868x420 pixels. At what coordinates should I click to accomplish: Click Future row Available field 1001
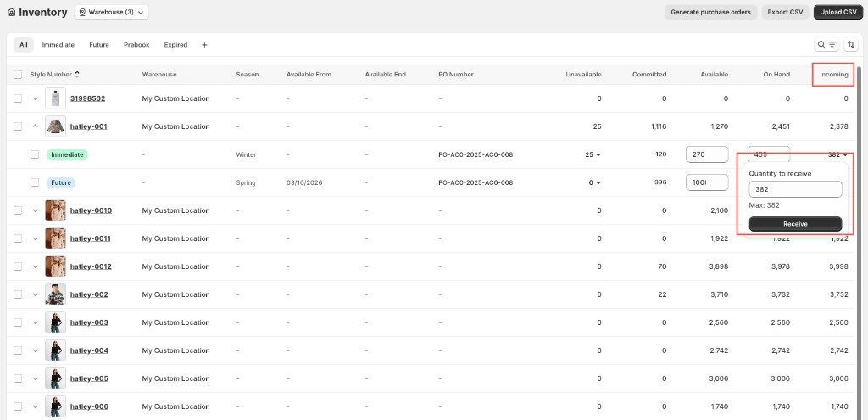pyautogui.click(x=707, y=182)
